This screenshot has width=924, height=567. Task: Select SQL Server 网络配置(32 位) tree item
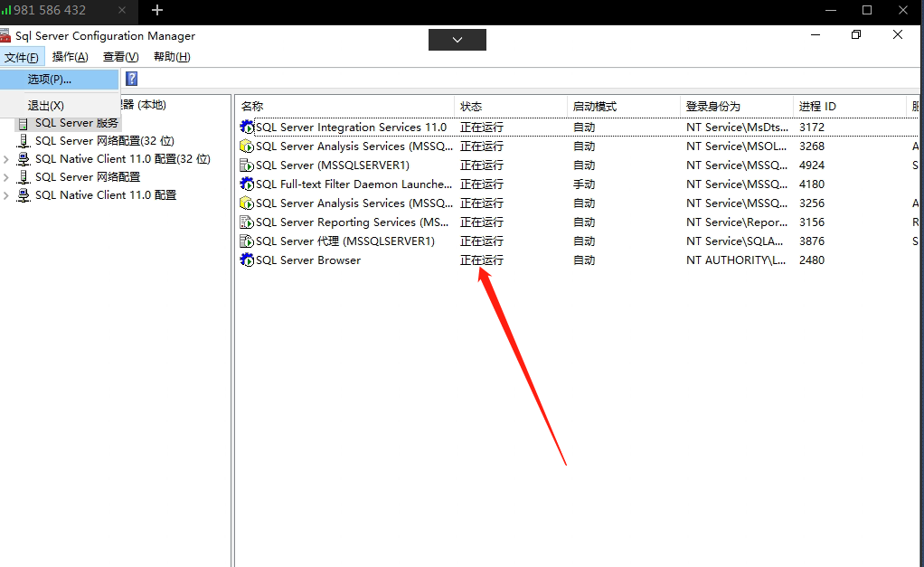[104, 141]
